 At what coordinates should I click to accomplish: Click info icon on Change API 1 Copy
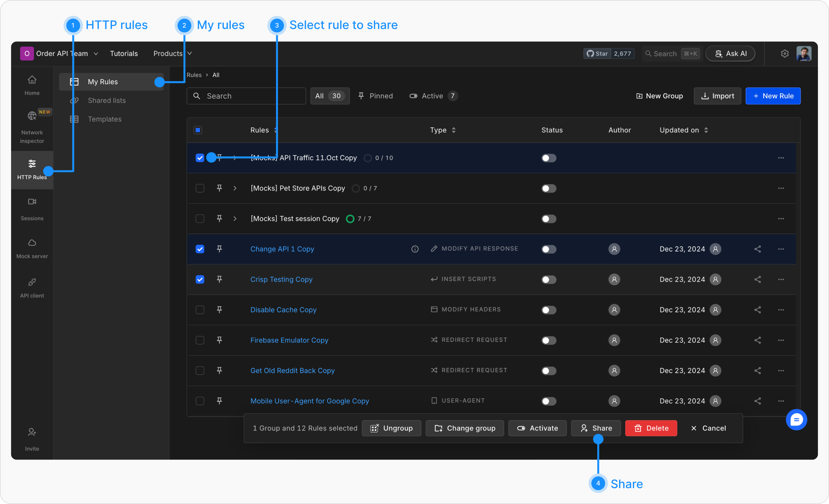click(x=415, y=249)
